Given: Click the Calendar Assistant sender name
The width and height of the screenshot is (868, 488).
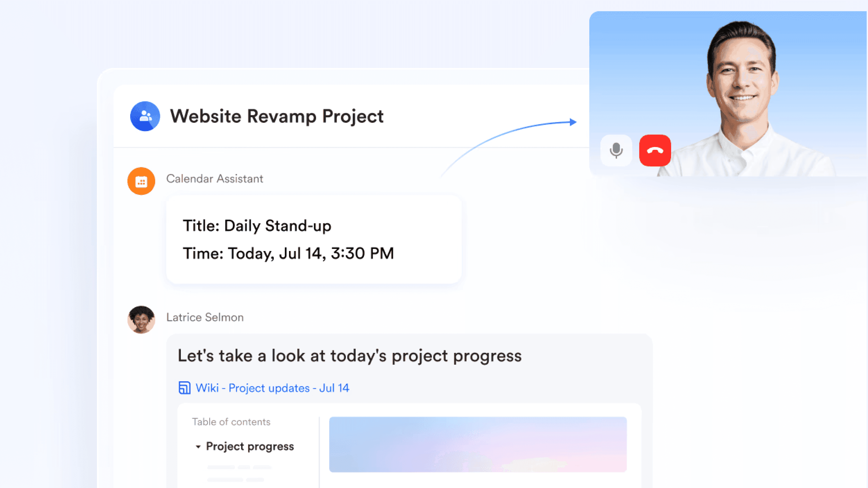Looking at the screenshot, I should coord(215,179).
